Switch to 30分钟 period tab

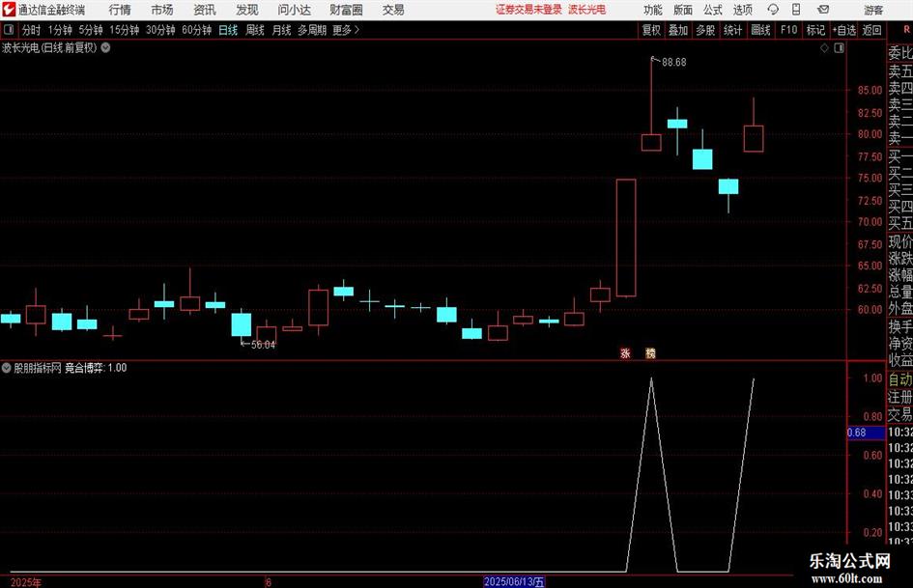click(160, 30)
